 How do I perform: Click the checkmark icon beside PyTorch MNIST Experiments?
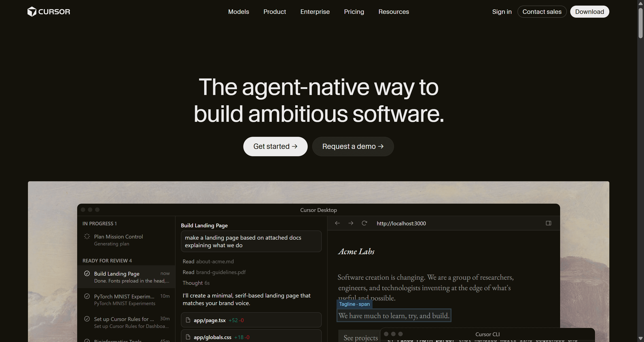[x=87, y=296]
